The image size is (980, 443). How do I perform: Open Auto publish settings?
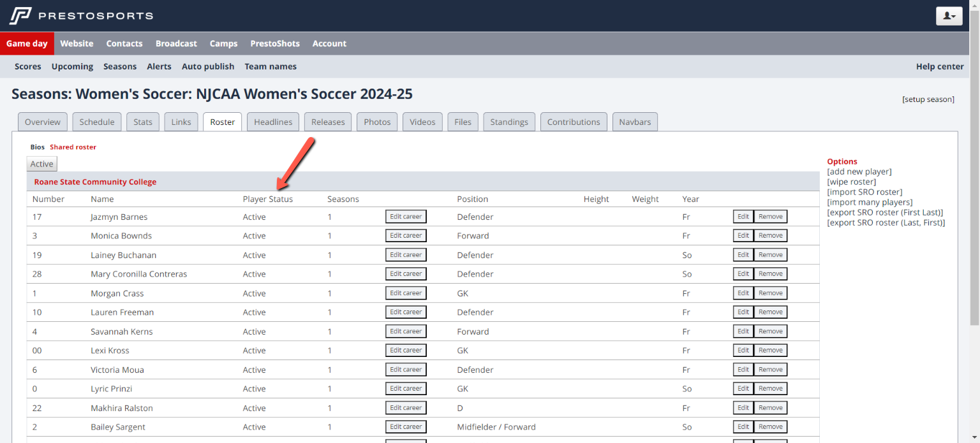click(208, 66)
